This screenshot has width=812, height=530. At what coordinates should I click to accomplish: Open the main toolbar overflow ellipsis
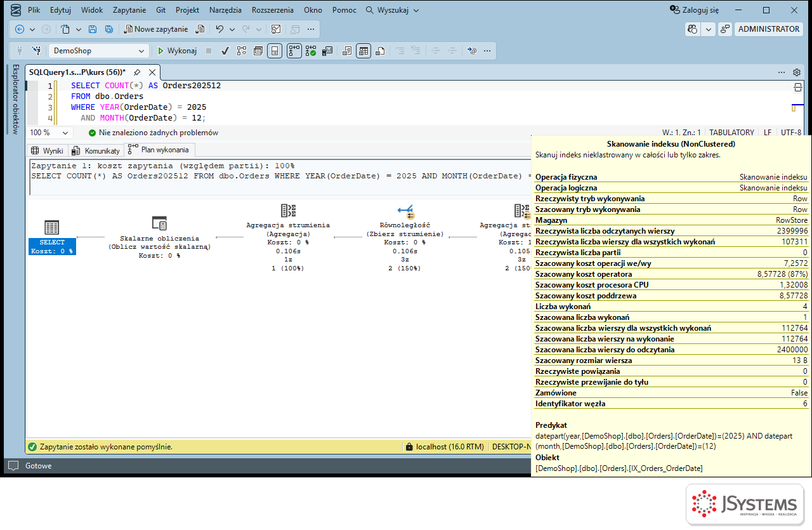[310, 29]
